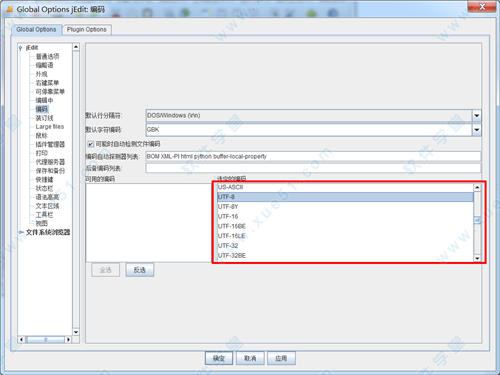Select 快捷键 in the options tree
Image resolution: width=500 pixels, height=375 pixels.
(44, 179)
